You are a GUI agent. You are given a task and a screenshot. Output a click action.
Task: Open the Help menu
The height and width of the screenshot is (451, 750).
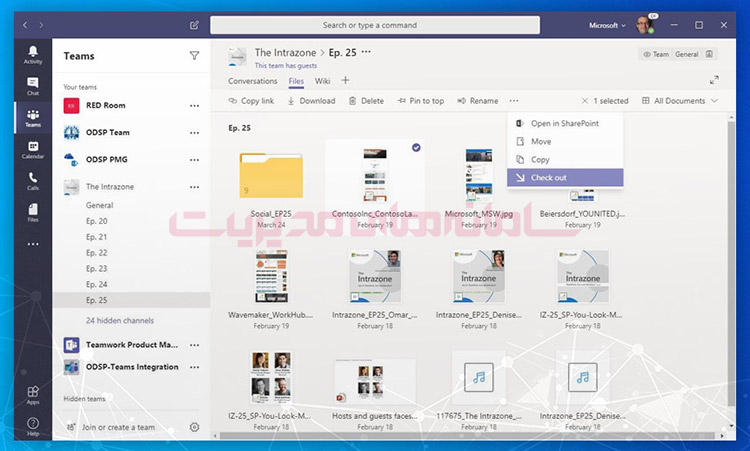pos(33,427)
